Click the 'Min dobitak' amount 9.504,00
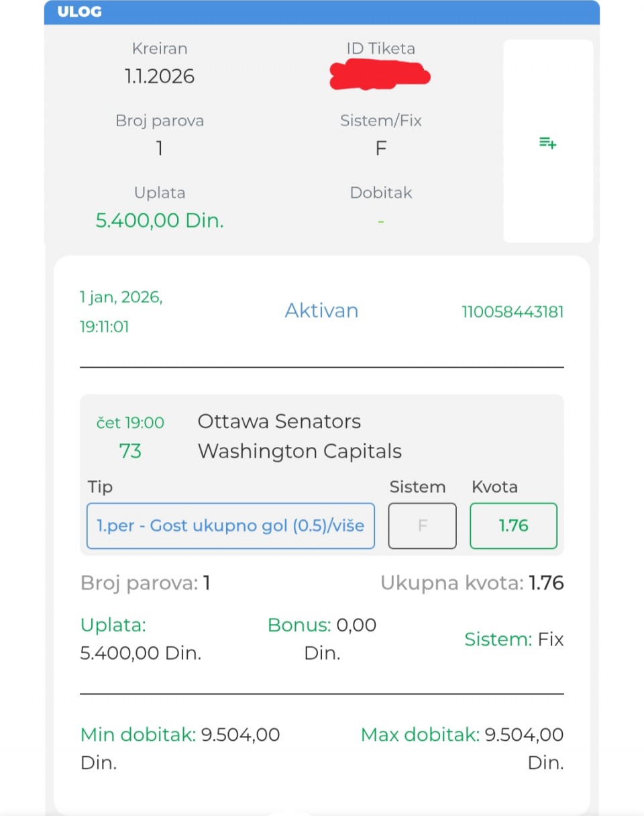This screenshot has width=644, height=816. pos(240,735)
